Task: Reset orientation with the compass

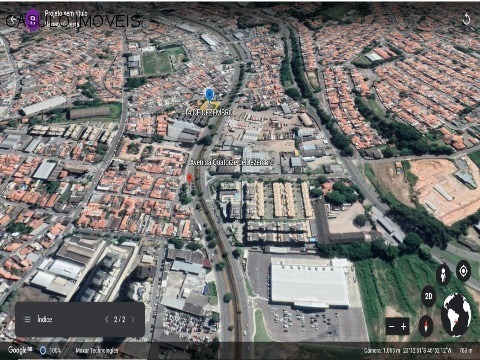Action: tap(426, 326)
